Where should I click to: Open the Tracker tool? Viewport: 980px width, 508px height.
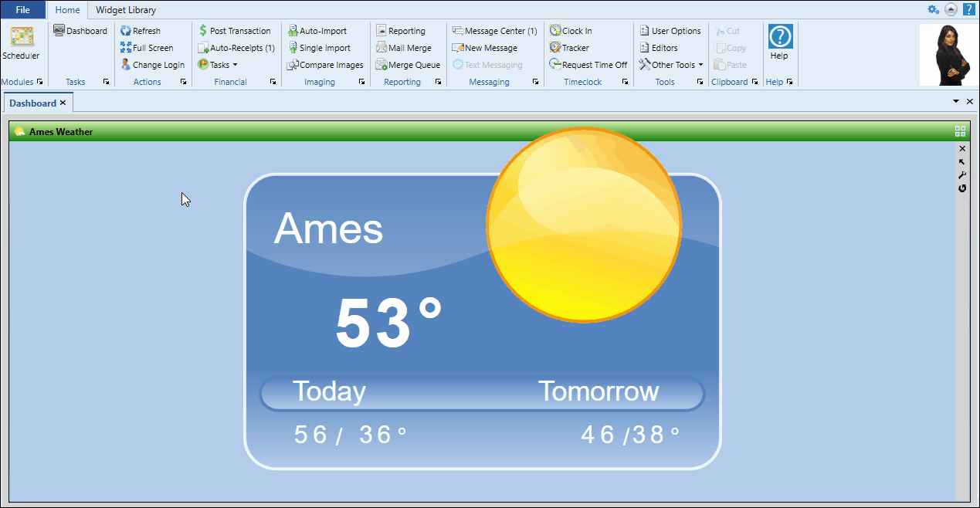pyautogui.click(x=569, y=48)
